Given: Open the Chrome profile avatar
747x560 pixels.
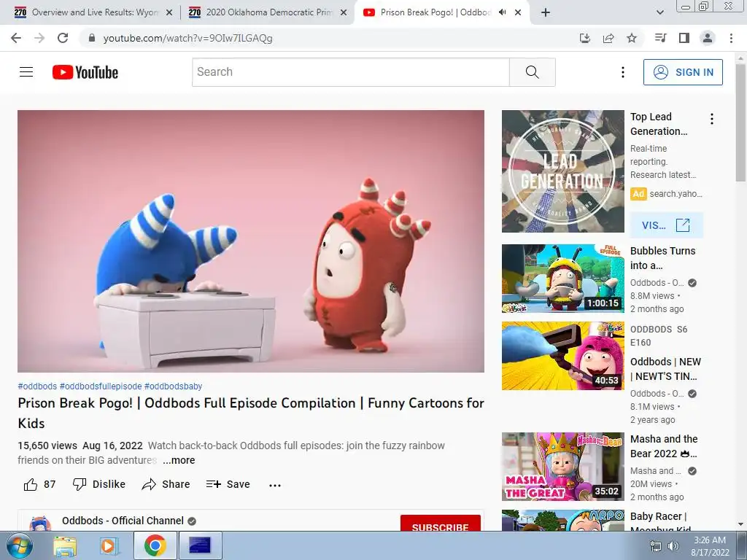Looking at the screenshot, I should click(708, 38).
